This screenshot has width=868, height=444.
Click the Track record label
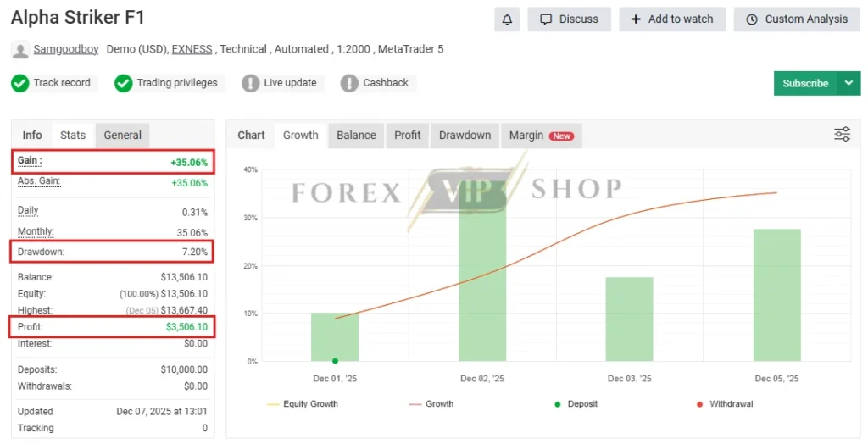tap(62, 82)
